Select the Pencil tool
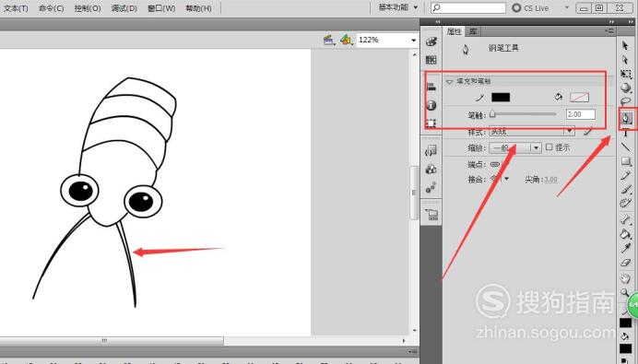The height and width of the screenshot is (364, 638). pyautogui.click(x=625, y=175)
